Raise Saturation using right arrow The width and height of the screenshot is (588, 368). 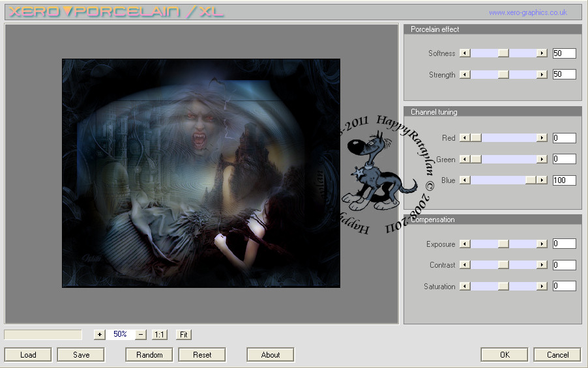pyautogui.click(x=542, y=287)
